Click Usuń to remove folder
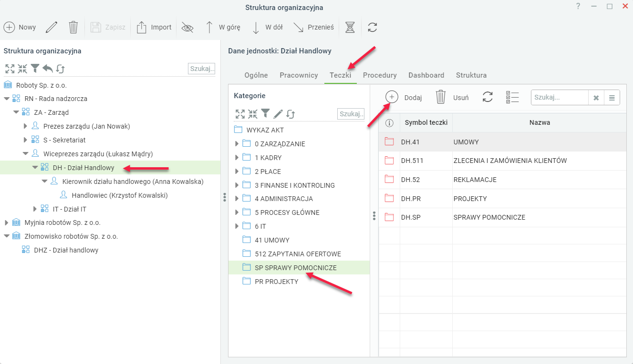 click(x=452, y=97)
